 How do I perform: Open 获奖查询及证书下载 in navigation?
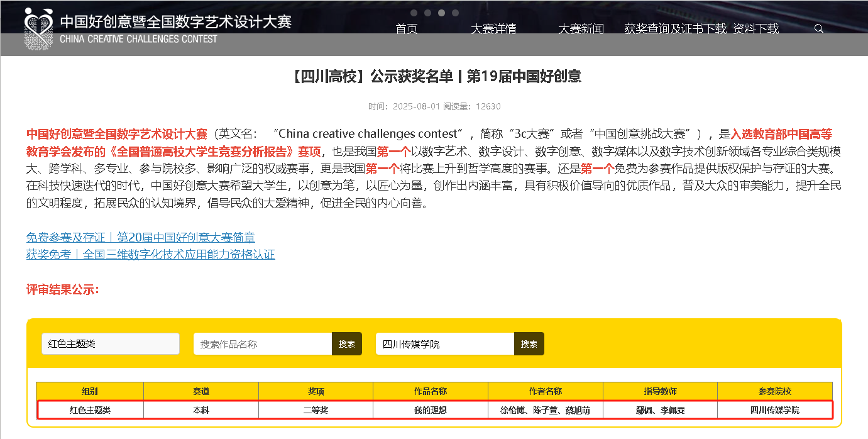tap(675, 29)
